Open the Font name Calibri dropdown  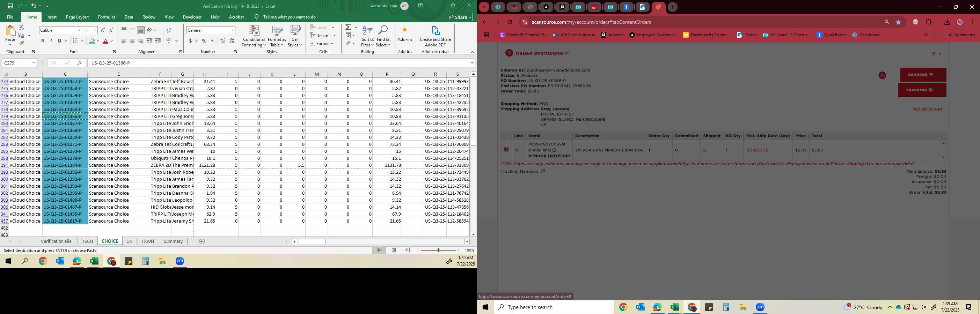79,30
